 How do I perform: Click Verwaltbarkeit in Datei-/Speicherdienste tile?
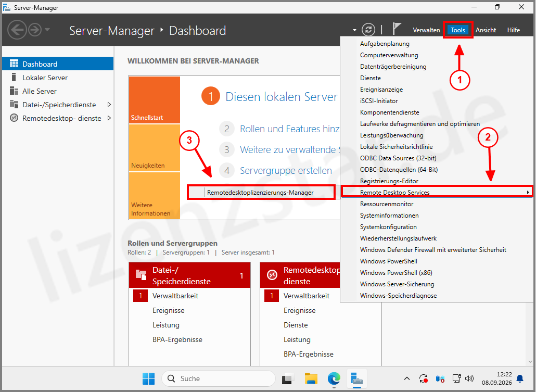tap(175, 296)
